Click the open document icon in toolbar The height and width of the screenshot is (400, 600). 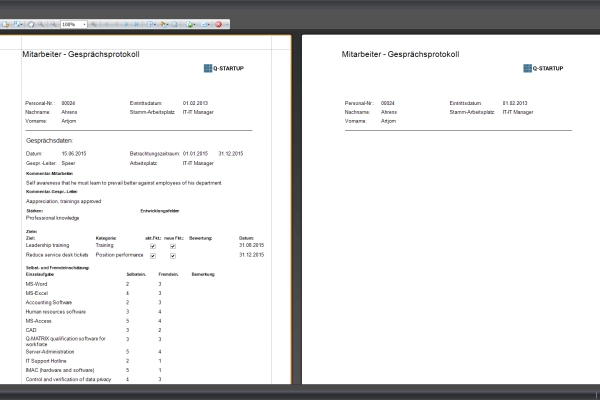(x=6, y=24)
